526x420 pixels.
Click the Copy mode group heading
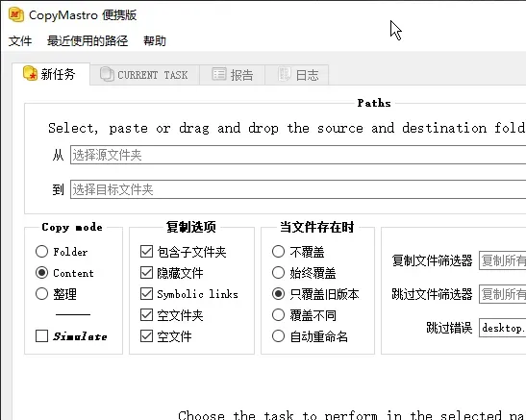coord(72,227)
